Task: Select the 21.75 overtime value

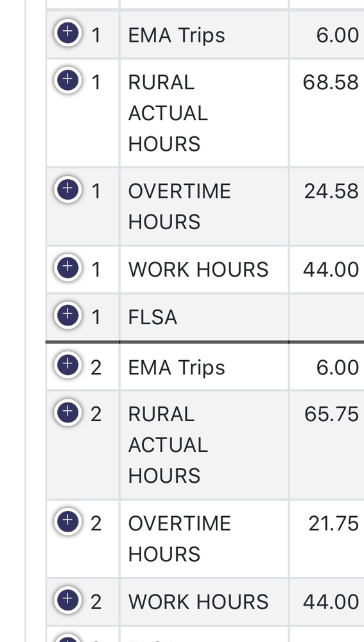Action: pos(333,524)
